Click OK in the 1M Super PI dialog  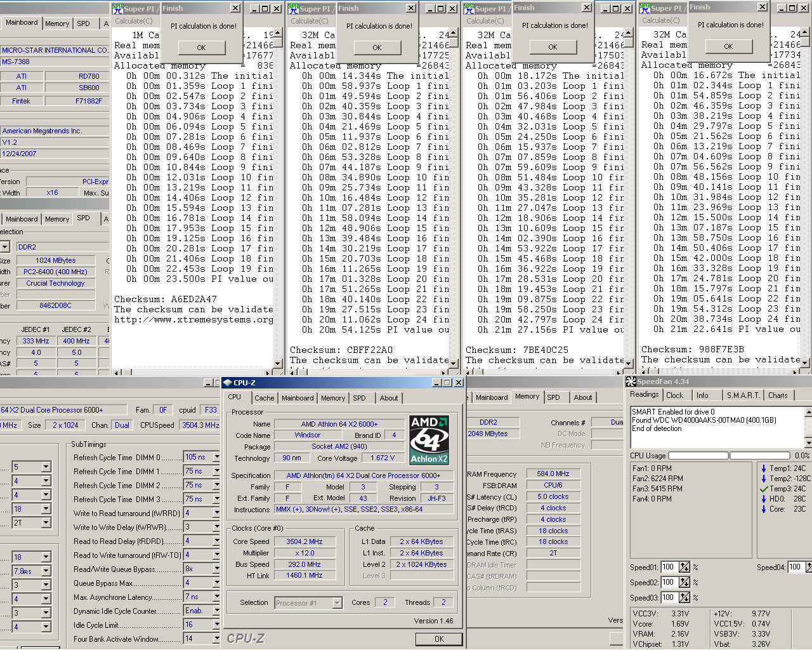201,48
